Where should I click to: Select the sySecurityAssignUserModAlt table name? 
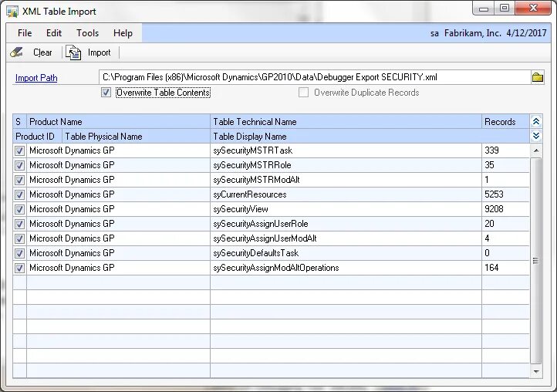tap(265, 238)
